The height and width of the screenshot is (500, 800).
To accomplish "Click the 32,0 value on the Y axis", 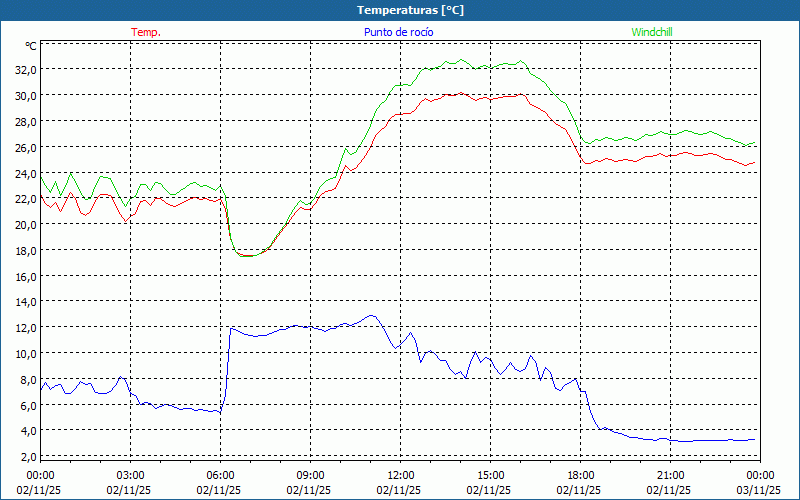I will coord(25,70).
